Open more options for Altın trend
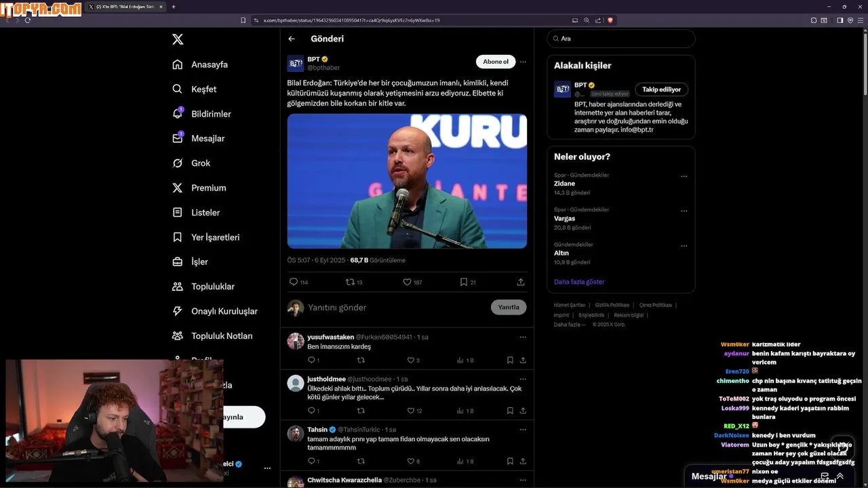868x488 pixels. click(684, 245)
